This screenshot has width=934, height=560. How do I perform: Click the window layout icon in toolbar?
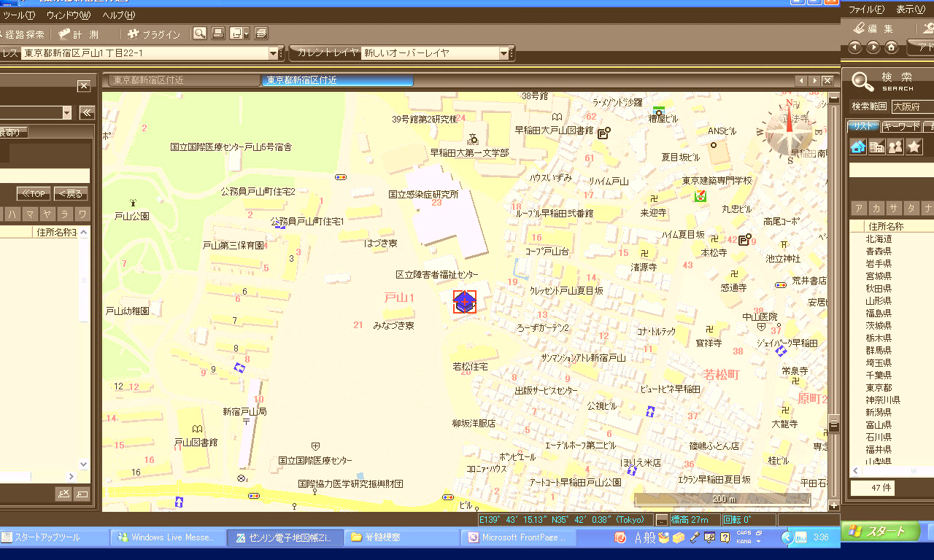click(236, 34)
